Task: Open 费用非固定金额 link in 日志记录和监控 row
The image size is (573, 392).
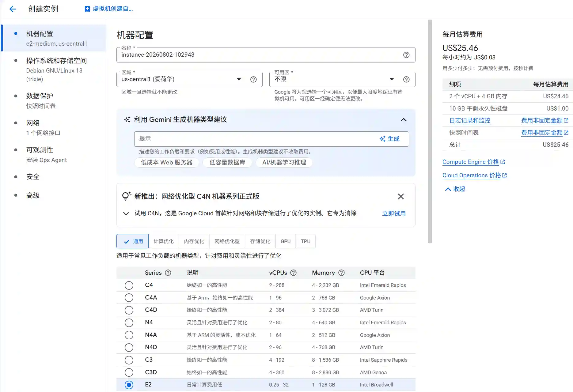Action: point(545,121)
